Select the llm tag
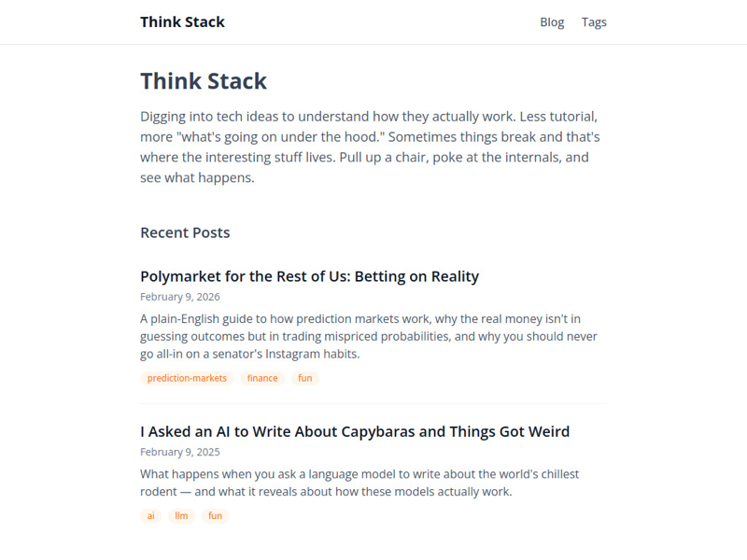Viewport: 747px width, 560px height. coord(181,515)
